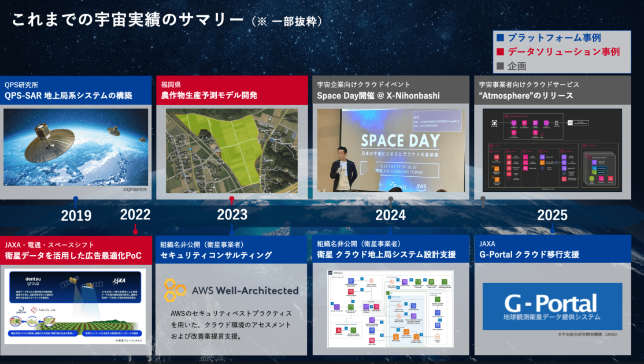This screenshot has height=364, width=644.
Task: Select the year 2022 on the timeline
Action: (x=135, y=214)
